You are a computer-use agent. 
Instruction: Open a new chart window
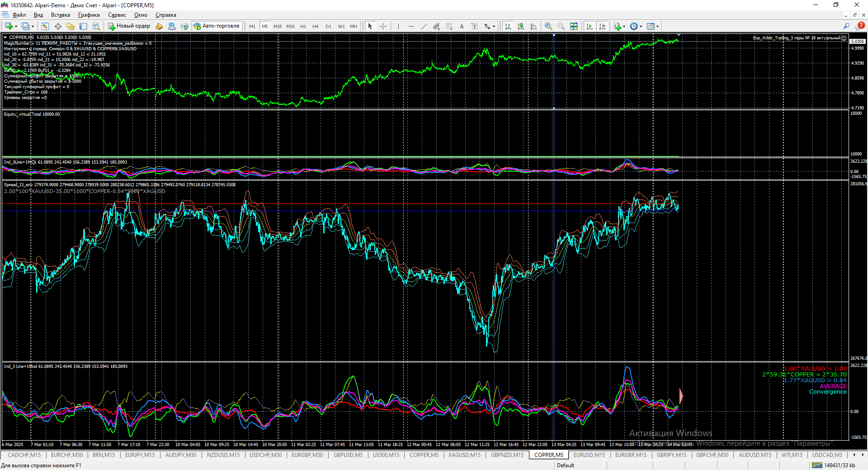pyautogui.click(x=9, y=26)
